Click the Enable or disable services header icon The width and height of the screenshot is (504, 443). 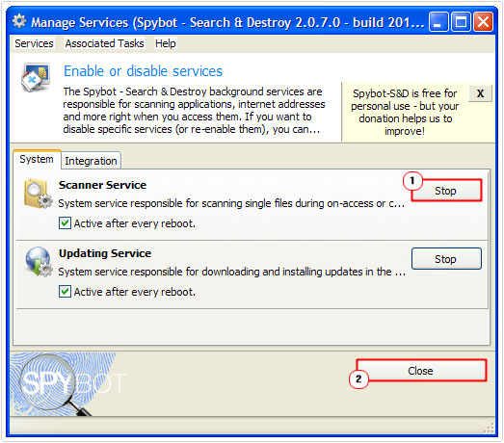[x=36, y=77]
